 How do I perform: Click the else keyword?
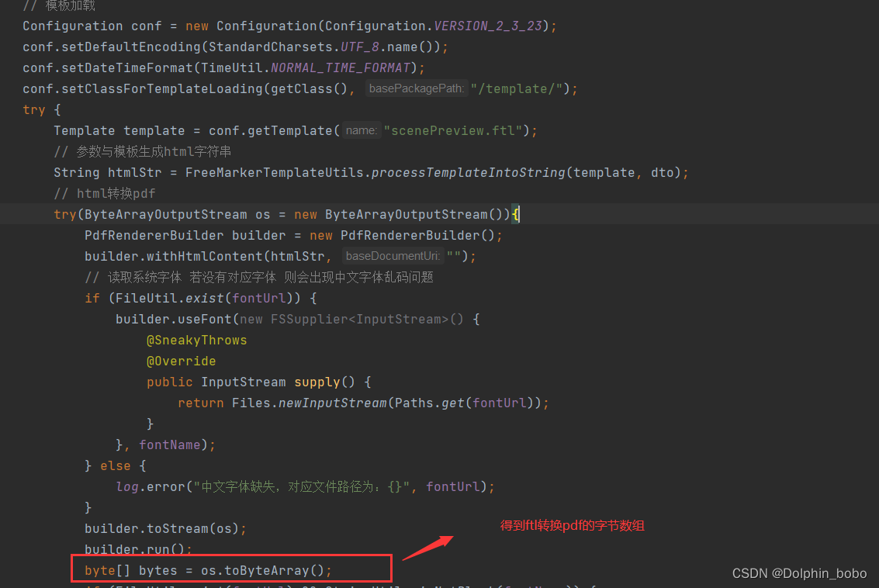(115, 465)
